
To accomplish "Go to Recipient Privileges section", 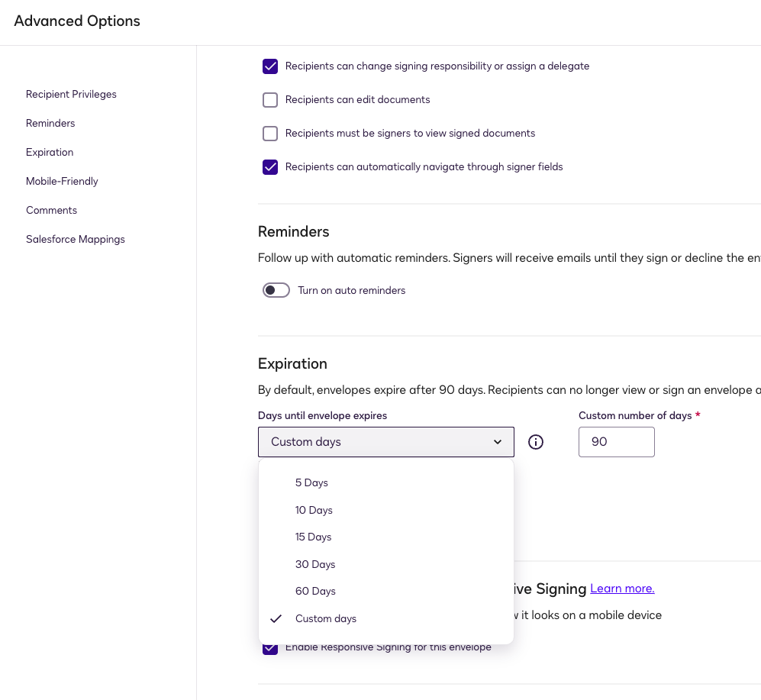I will click(x=71, y=94).
